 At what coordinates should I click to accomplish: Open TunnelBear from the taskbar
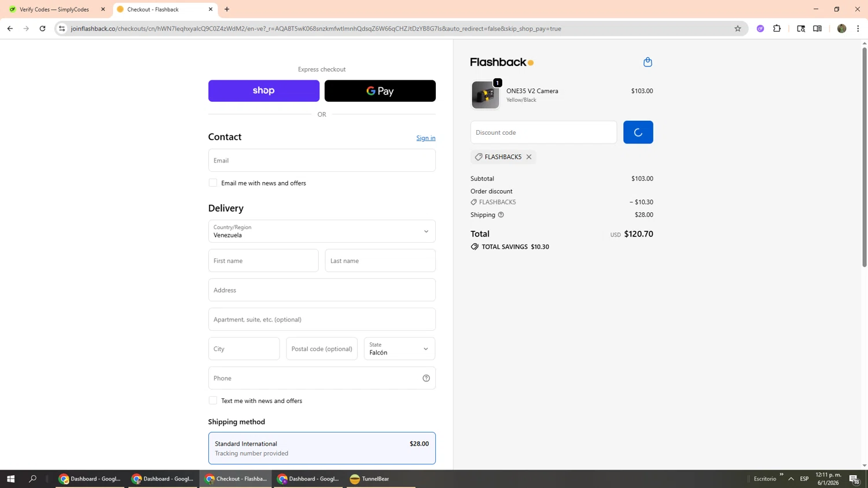380,479
